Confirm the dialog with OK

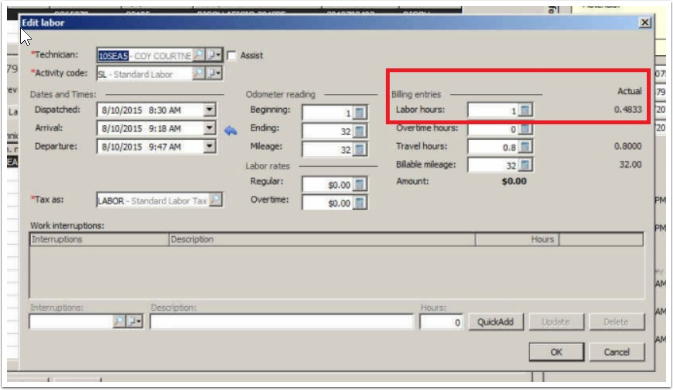(556, 352)
